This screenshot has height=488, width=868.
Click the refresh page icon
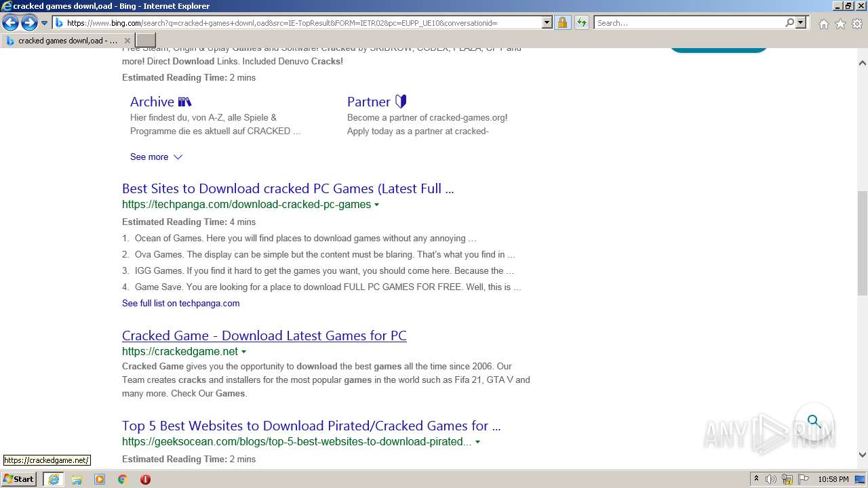(581, 23)
